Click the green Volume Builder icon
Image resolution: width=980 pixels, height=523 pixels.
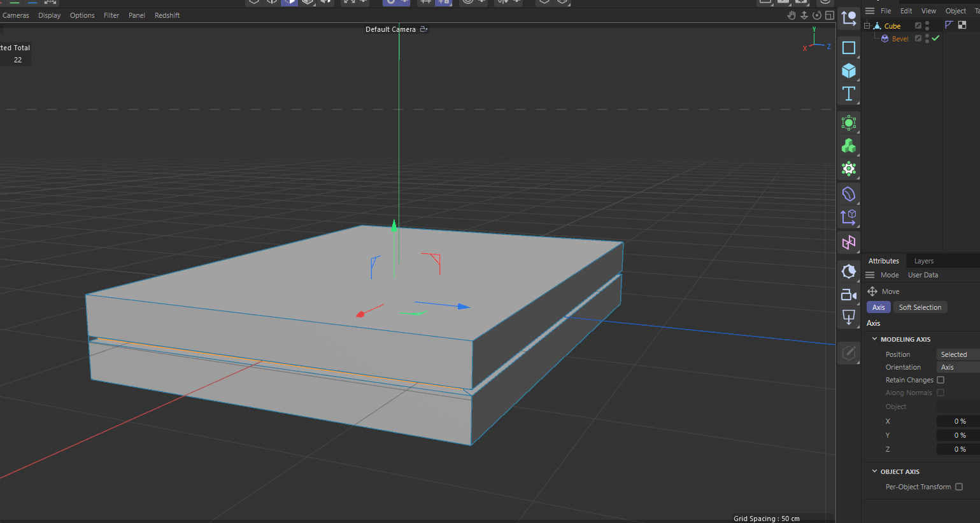point(848,146)
